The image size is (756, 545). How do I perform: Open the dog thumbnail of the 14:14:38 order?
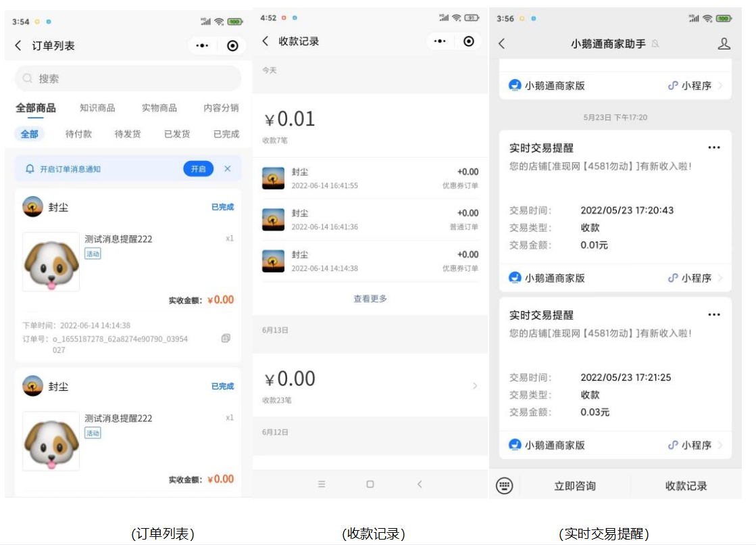coord(51,262)
